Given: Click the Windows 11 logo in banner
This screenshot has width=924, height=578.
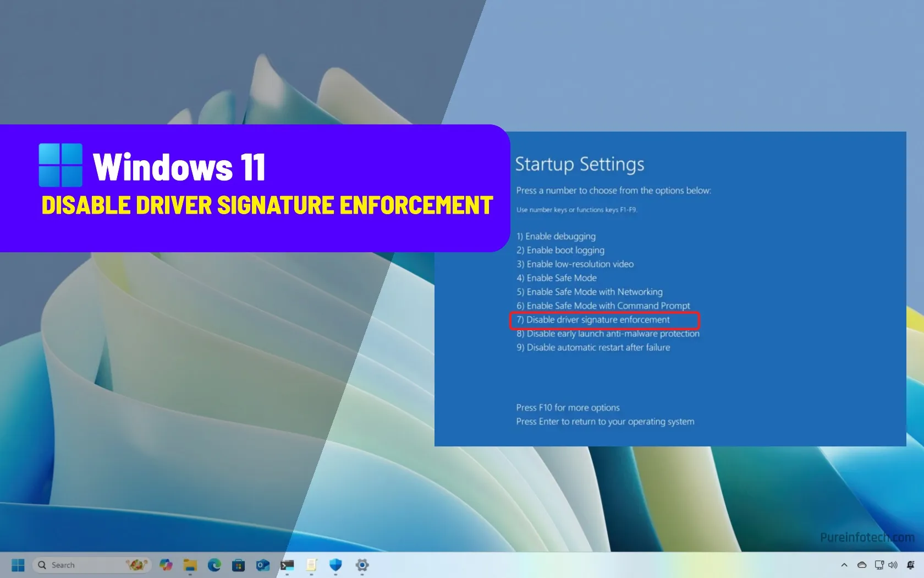Looking at the screenshot, I should [61, 165].
